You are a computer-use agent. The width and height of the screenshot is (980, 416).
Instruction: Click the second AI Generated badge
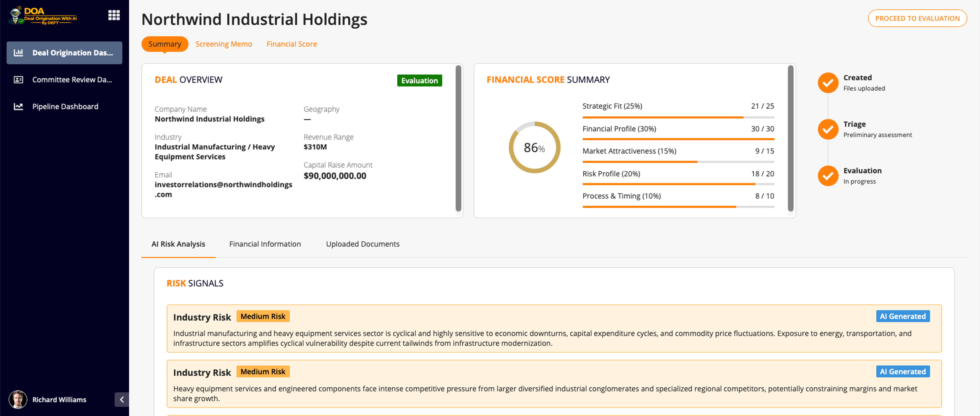point(903,372)
